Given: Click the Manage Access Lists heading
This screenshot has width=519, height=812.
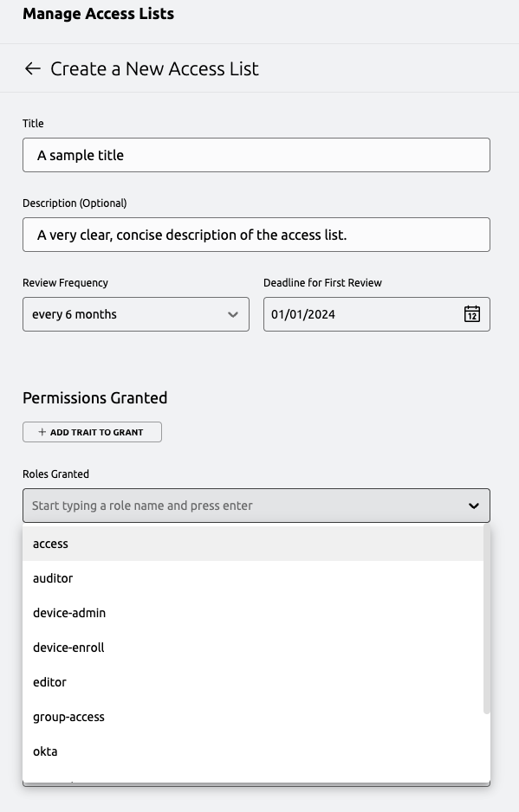Looking at the screenshot, I should tap(98, 14).
